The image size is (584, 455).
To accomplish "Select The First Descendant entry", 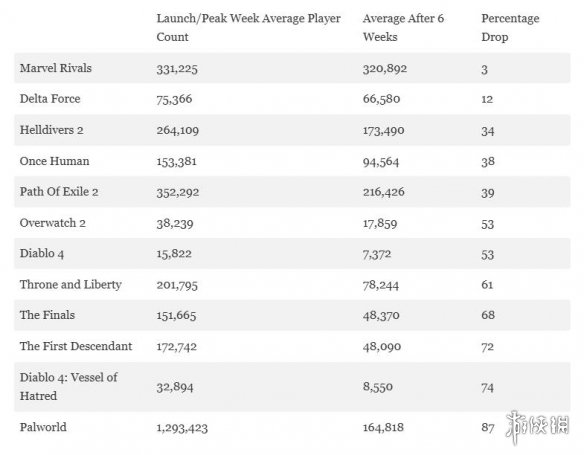I will tap(76, 346).
